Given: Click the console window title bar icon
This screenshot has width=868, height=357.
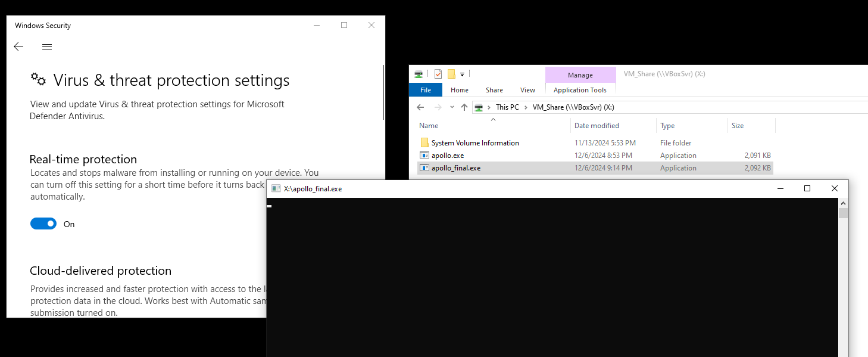Looking at the screenshot, I should 276,188.
